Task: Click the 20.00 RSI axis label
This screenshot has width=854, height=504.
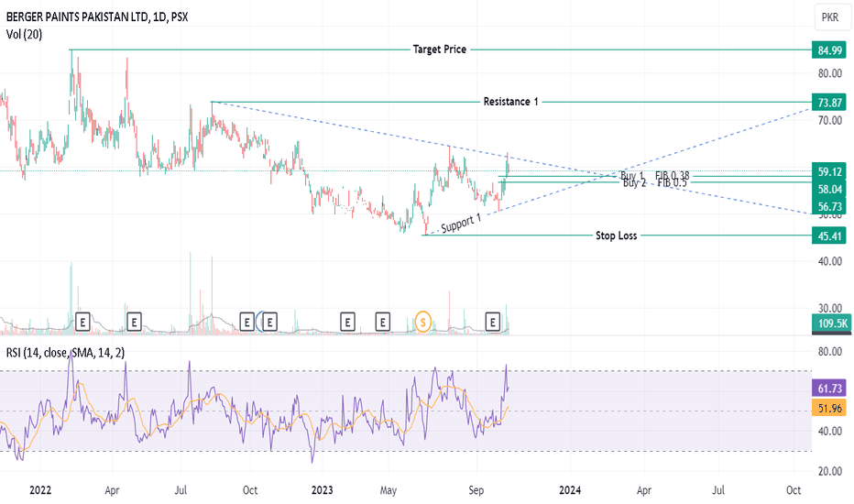Action: tap(830, 471)
